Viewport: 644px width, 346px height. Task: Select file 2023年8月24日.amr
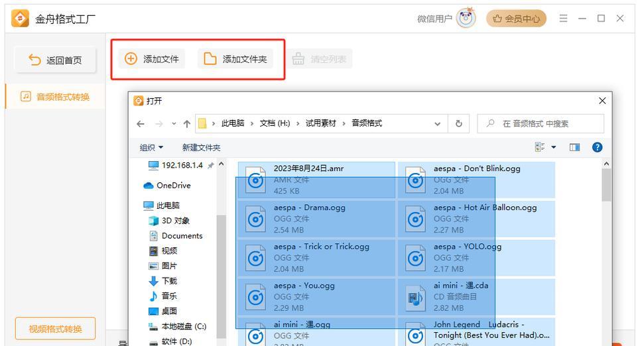pyautogui.click(x=316, y=180)
